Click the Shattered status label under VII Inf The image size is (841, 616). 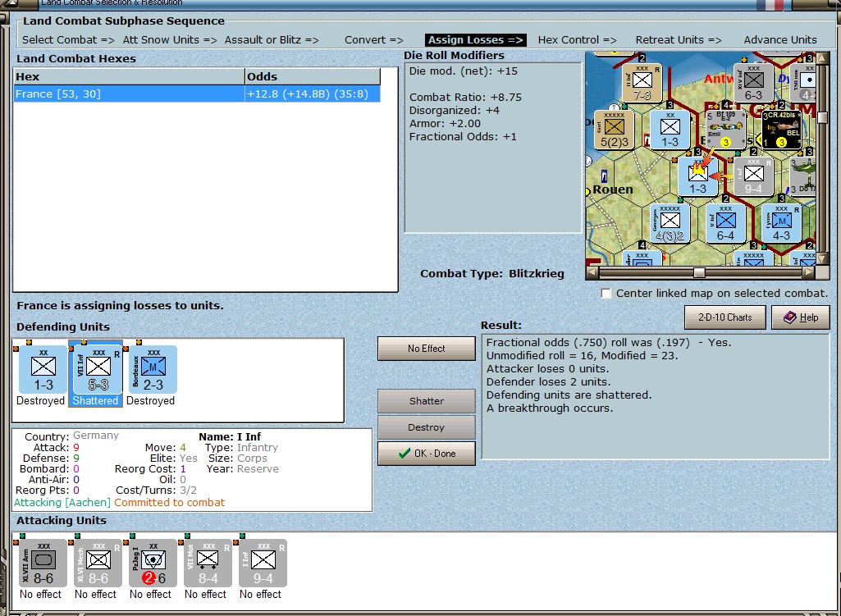tap(95, 400)
